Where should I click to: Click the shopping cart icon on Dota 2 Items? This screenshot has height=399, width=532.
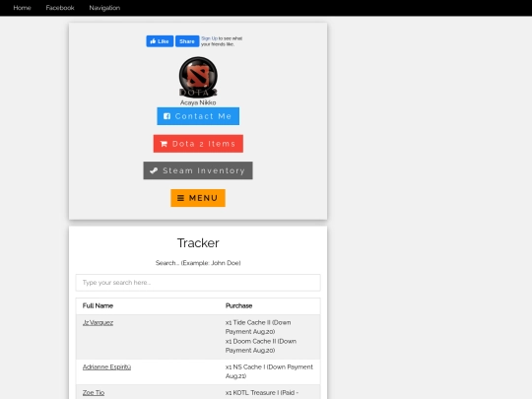coord(164,144)
